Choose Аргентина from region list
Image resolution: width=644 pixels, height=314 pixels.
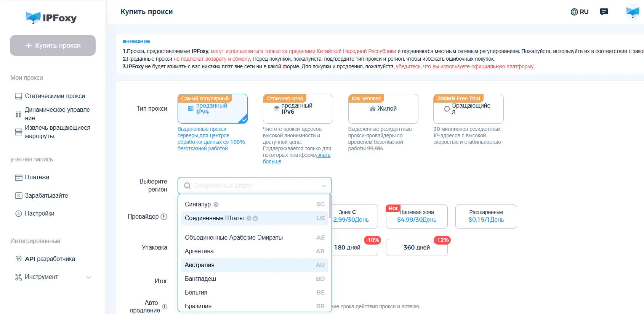click(x=255, y=251)
